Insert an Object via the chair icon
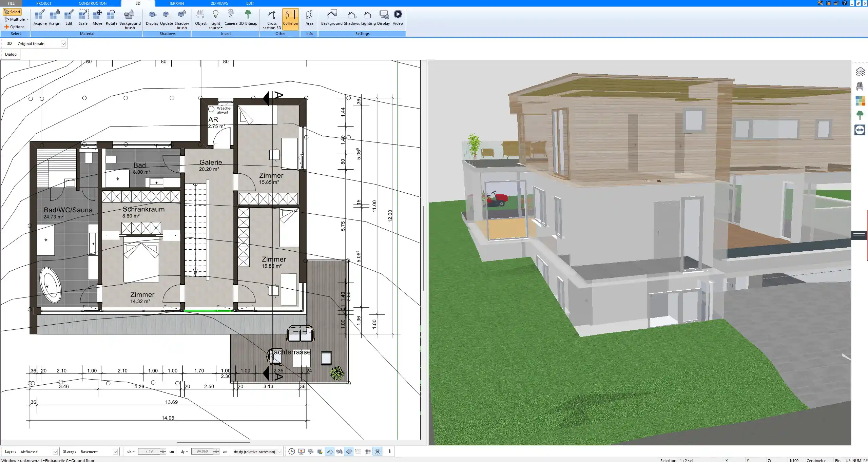 pos(200,18)
